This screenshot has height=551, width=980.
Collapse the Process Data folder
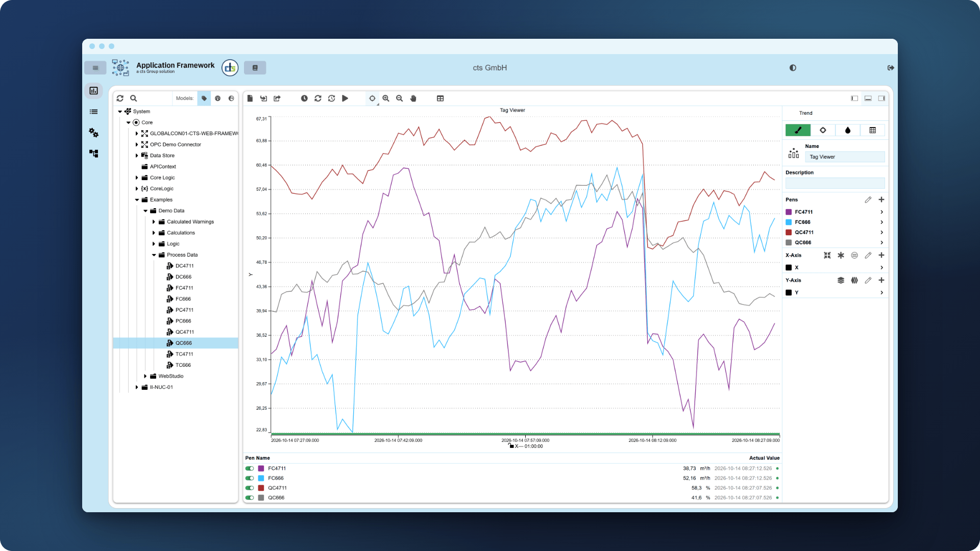pyautogui.click(x=154, y=255)
